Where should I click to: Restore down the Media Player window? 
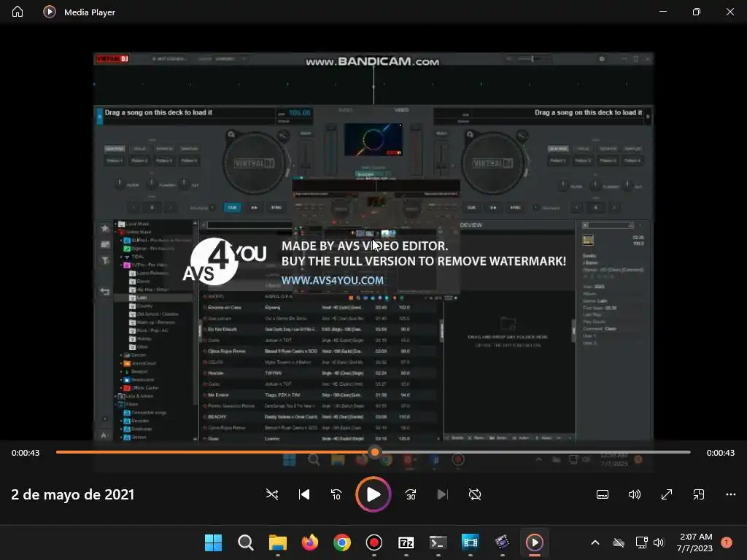697,12
